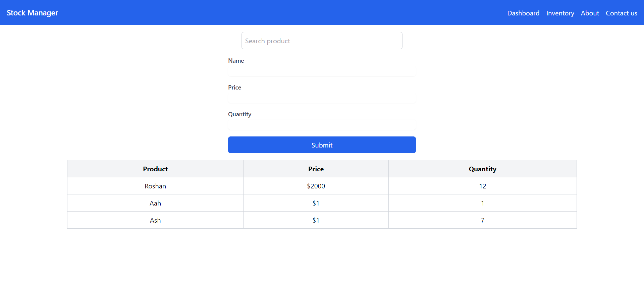Click the Product column header

pyautogui.click(x=155, y=169)
